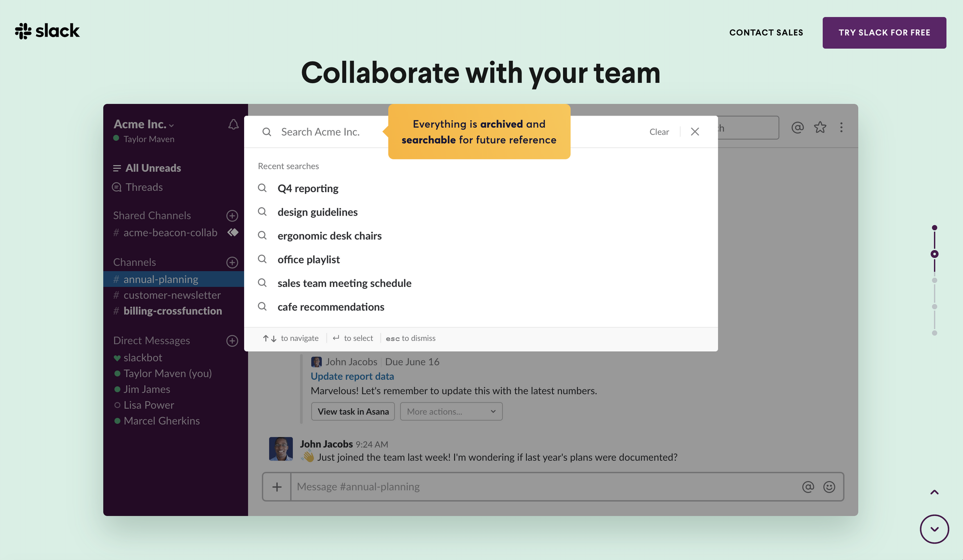Add a new direct message with plus icon

pos(232,341)
